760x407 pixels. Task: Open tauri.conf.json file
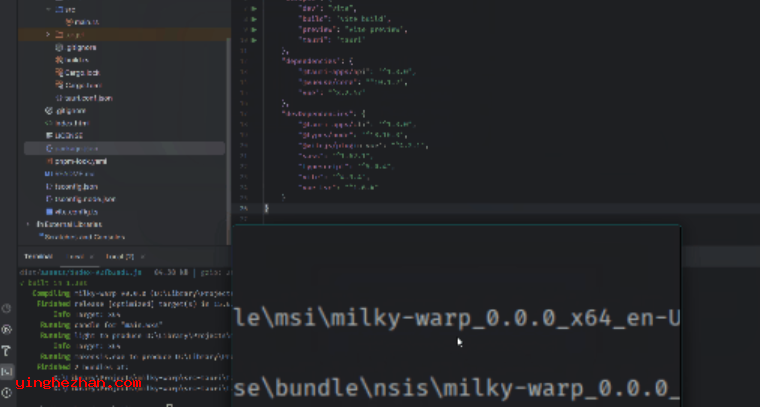(84, 98)
